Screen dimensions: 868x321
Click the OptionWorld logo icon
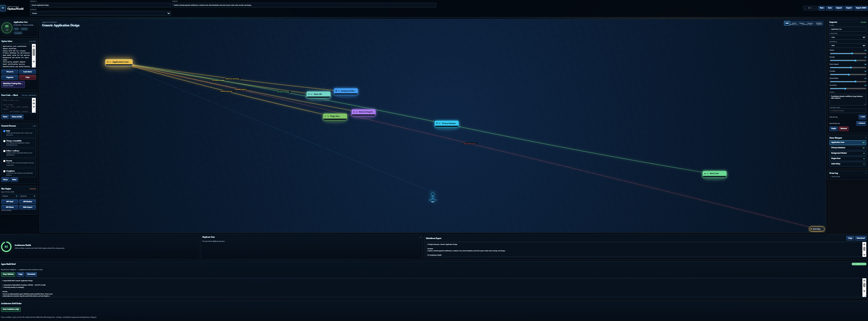pyautogui.click(x=3, y=8)
